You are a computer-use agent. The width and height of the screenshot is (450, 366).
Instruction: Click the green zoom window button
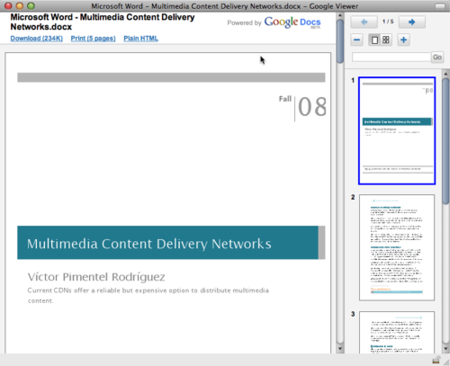pyautogui.click(x=31, y=6)
